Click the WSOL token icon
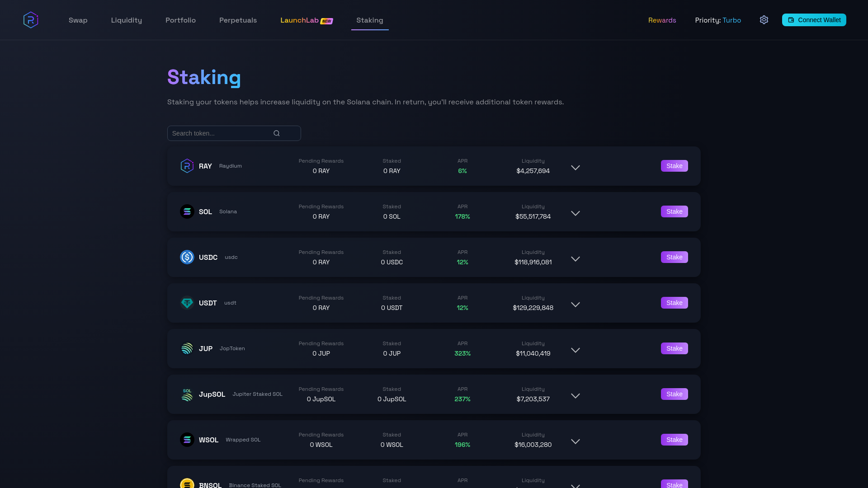 pos(187,440)
